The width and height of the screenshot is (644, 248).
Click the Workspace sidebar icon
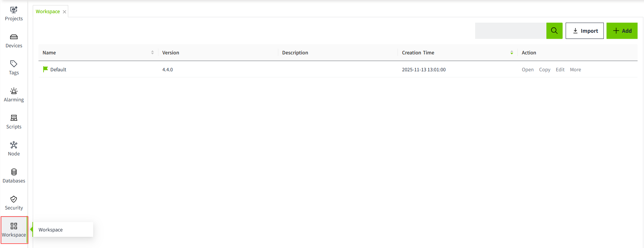tap(14, 230)
